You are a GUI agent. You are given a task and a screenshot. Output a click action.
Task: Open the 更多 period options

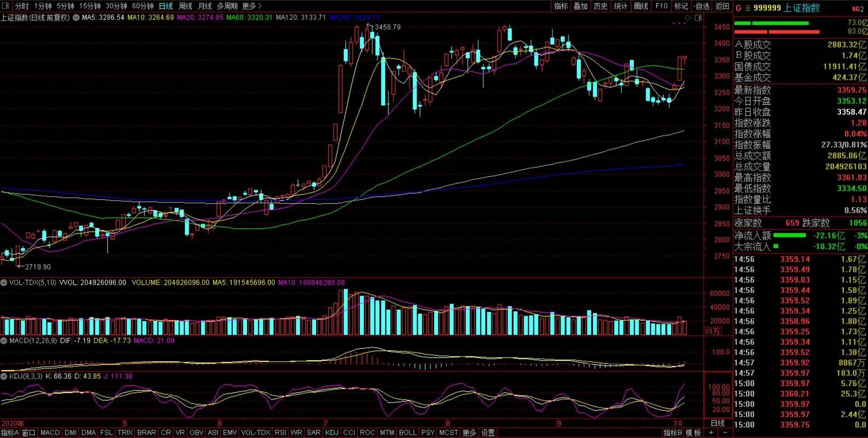pos(252,6)
